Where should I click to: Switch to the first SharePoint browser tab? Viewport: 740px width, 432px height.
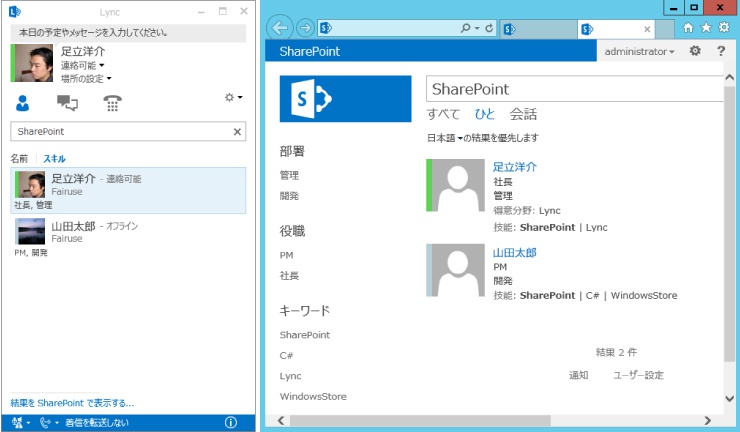pyautogui.click(x=538, y=29)
